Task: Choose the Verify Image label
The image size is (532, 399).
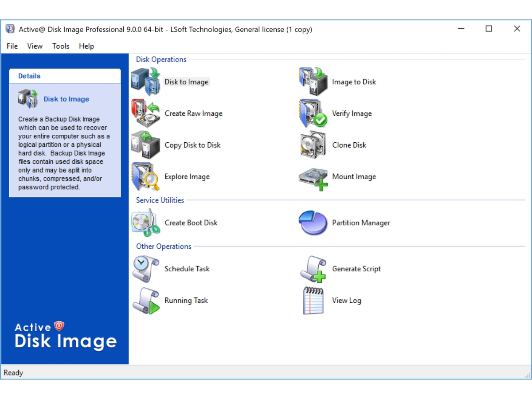Action: tap(352, 113)
